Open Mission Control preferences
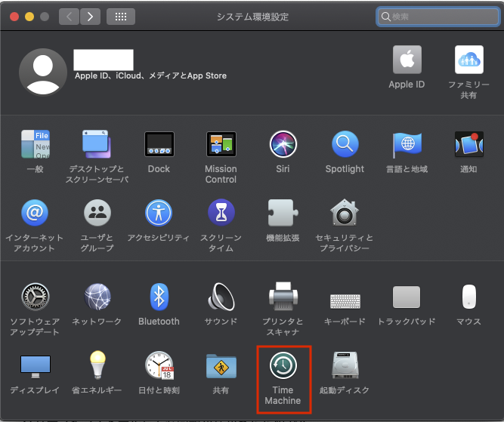Viewport: 504px width, 422px height. pyautogui.click(x=221, y=144)
